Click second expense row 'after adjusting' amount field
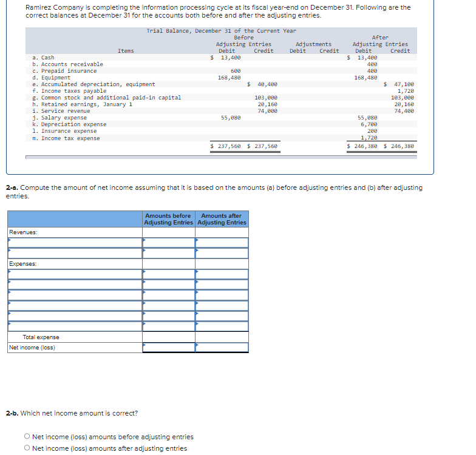The width and height of the screenshot is (476, 455). [222, 285]
